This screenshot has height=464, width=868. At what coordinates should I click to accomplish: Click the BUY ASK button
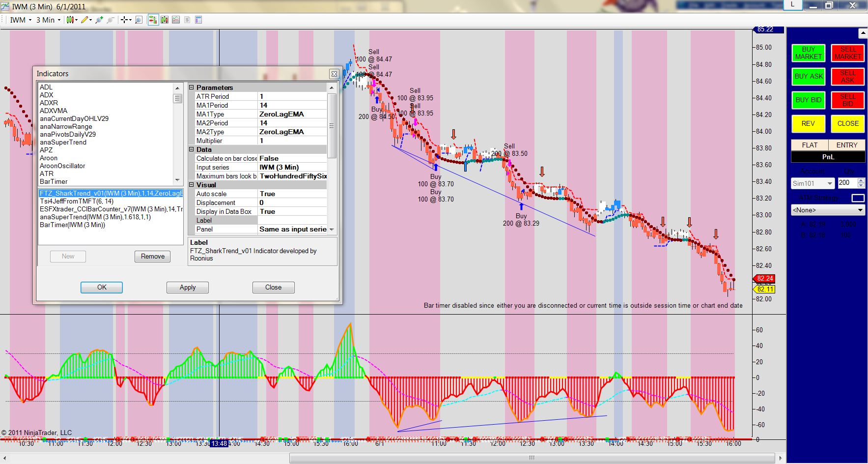[x=808, y=76]
